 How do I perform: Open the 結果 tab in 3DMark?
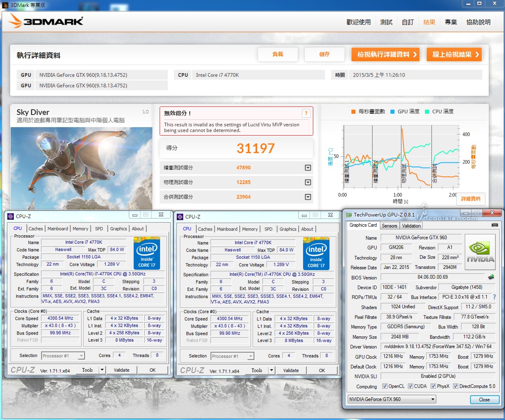point(429,22)
